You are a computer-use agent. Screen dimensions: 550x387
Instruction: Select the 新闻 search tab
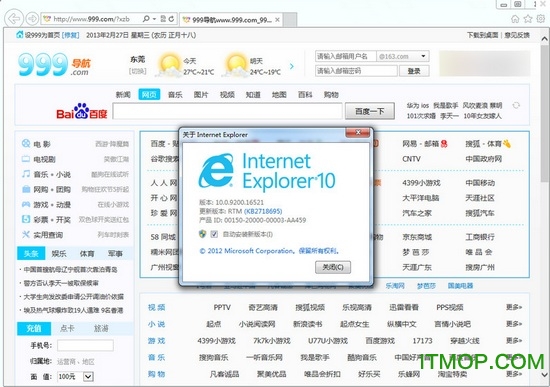point(123,95)
